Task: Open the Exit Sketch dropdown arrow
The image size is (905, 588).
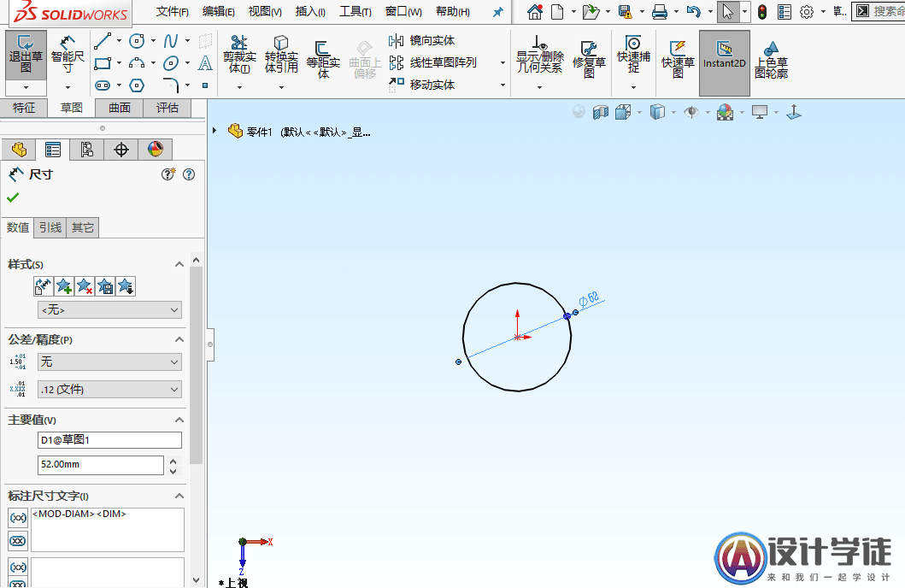Action: click(x=26, y=88)
